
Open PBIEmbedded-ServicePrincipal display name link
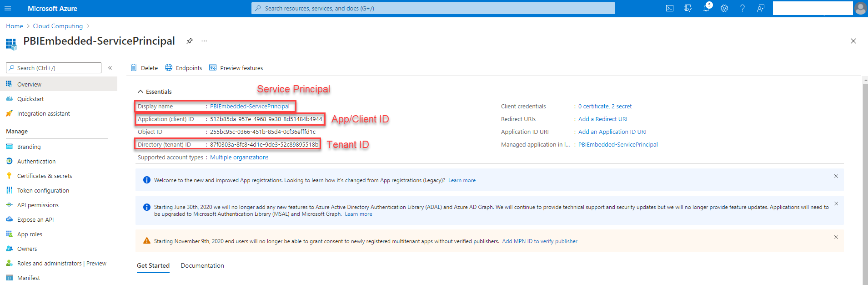click(250, 106)
